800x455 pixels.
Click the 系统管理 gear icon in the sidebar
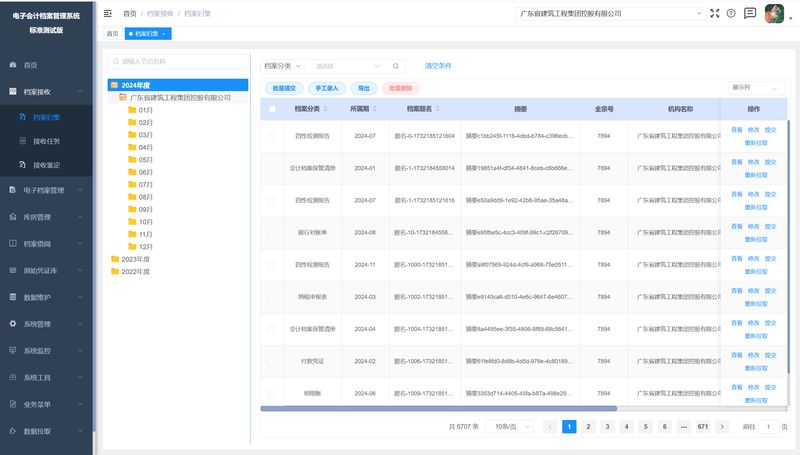pyautogui.click(x=13, y=324)
